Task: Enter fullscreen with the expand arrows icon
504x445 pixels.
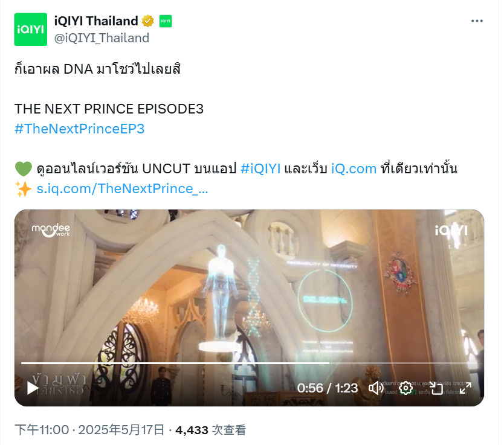Action: point(465,388)
